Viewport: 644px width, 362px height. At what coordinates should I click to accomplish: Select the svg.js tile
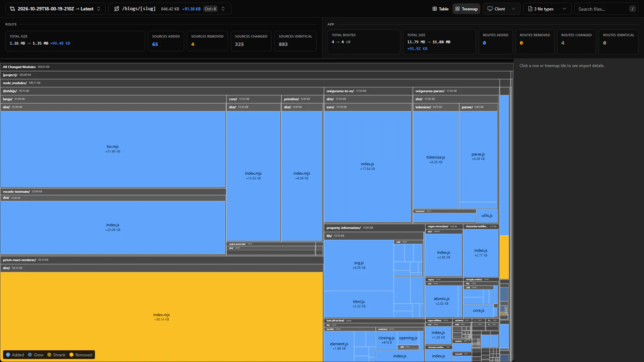coord(359,265)
